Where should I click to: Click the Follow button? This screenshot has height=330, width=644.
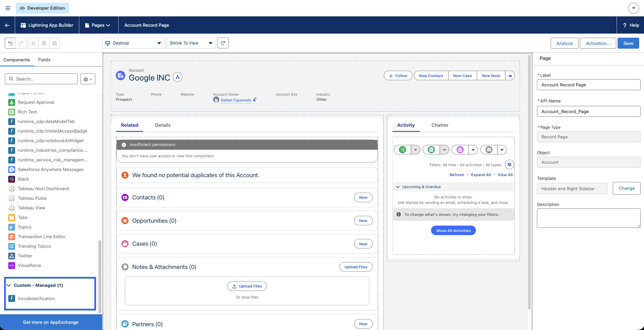398,76
